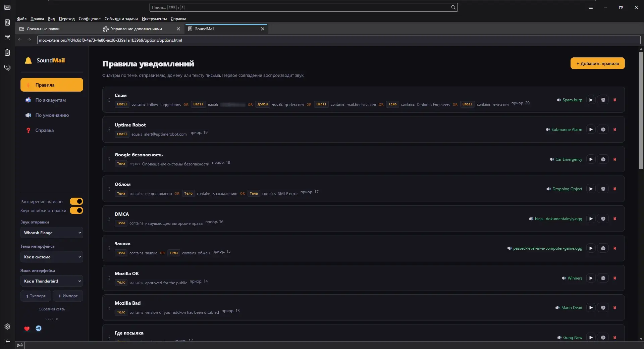644x349 pixels.
Task: Play the DMCA rule sound
Action: coord(591,219)
